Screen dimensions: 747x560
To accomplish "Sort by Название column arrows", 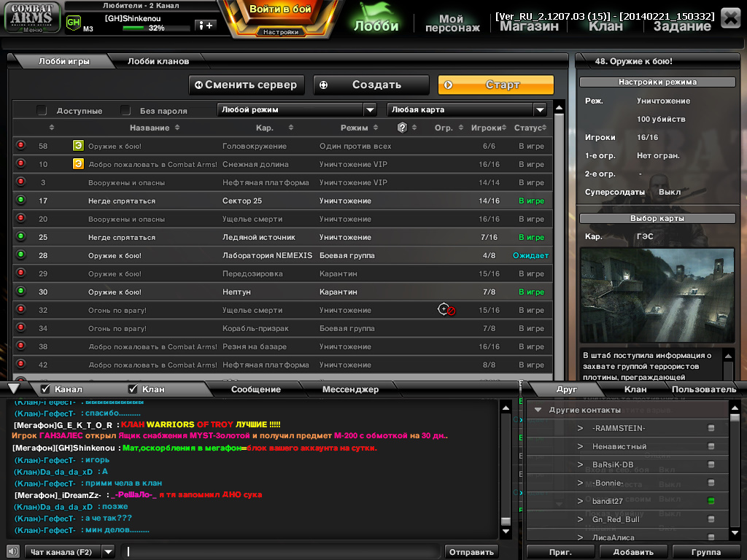I will 177,128.
